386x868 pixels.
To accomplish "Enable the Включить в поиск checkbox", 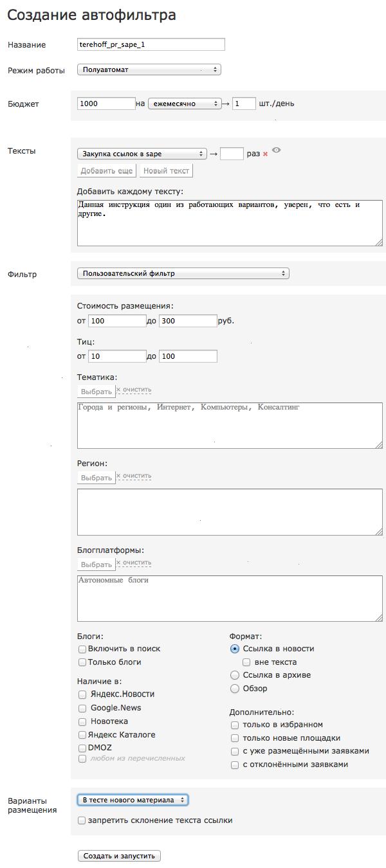I will [82, 649].
